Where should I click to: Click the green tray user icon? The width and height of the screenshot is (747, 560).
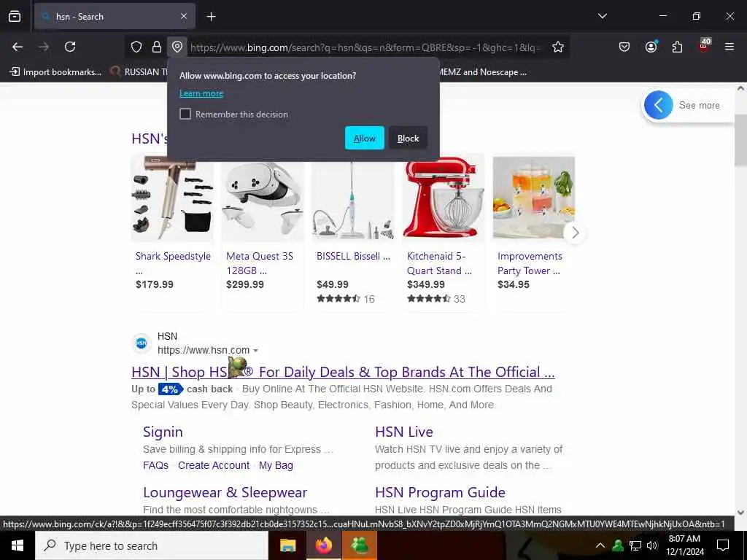pyautogui.click(x=618, y=545)
